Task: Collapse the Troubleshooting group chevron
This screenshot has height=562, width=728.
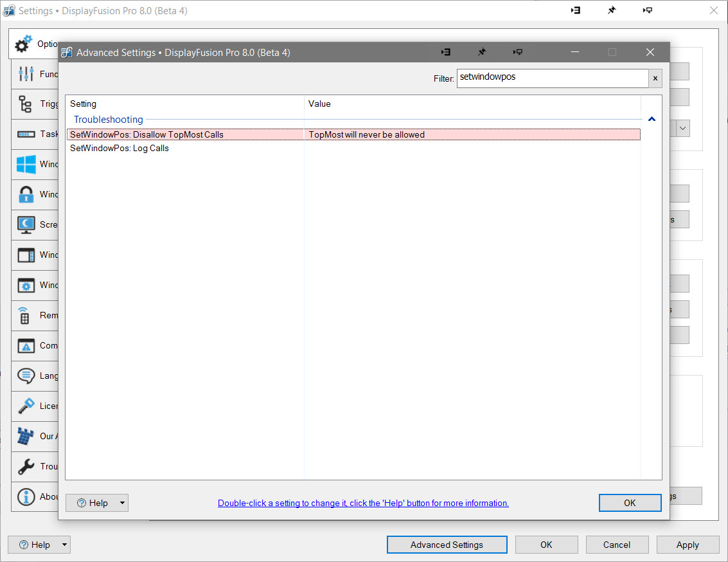Action: coord(652,120)
